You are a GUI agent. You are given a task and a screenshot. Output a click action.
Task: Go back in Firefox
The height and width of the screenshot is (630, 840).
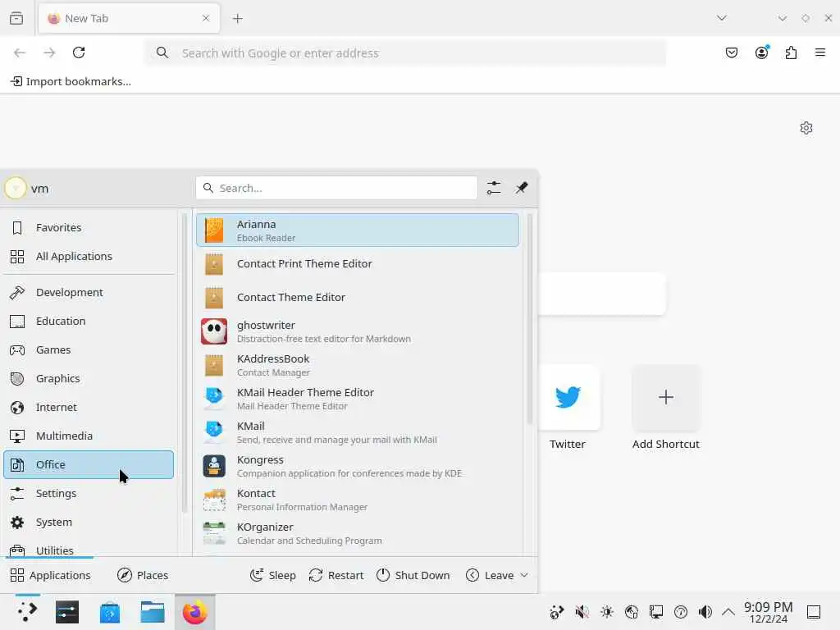point(20,52)
